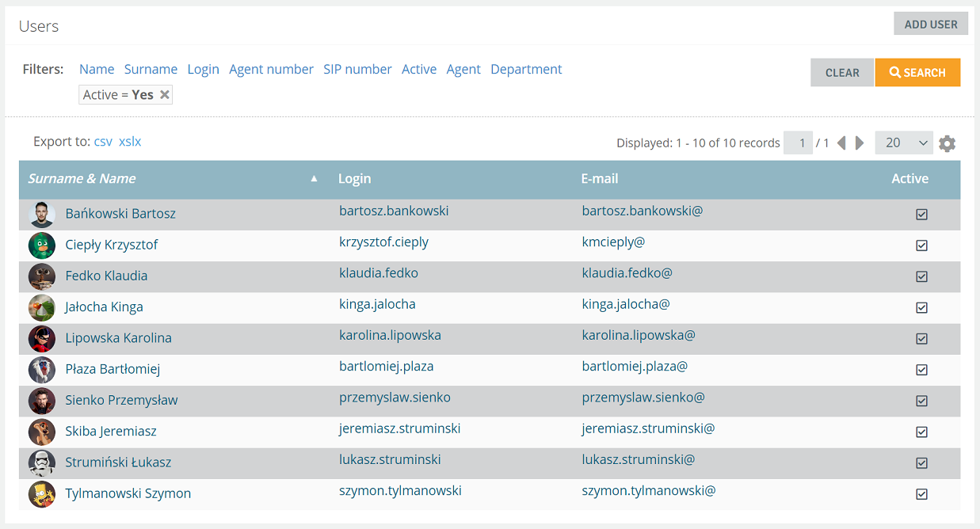Click Tylmanowski Szymon avatar
This screenshot has height=529, width=980.
point(42,494)
